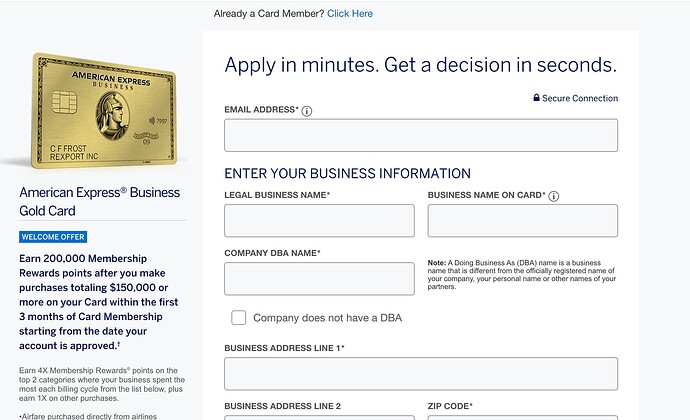Click the Welcome Offer badge
Image resolution: width=690 pixels, height=420 pixels.
point(53,237)
